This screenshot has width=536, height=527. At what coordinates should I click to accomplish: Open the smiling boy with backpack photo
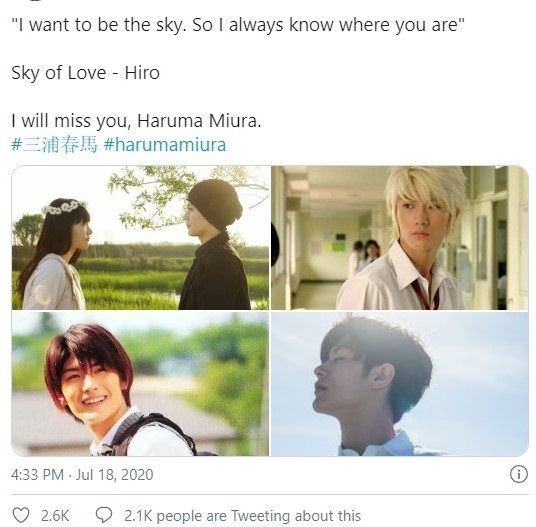coord(140,384)
